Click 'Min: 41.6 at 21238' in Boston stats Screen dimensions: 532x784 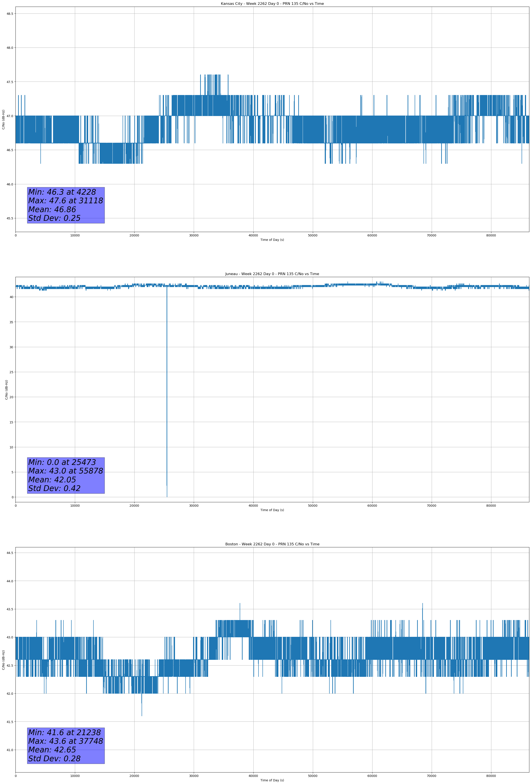coord(65,732)
